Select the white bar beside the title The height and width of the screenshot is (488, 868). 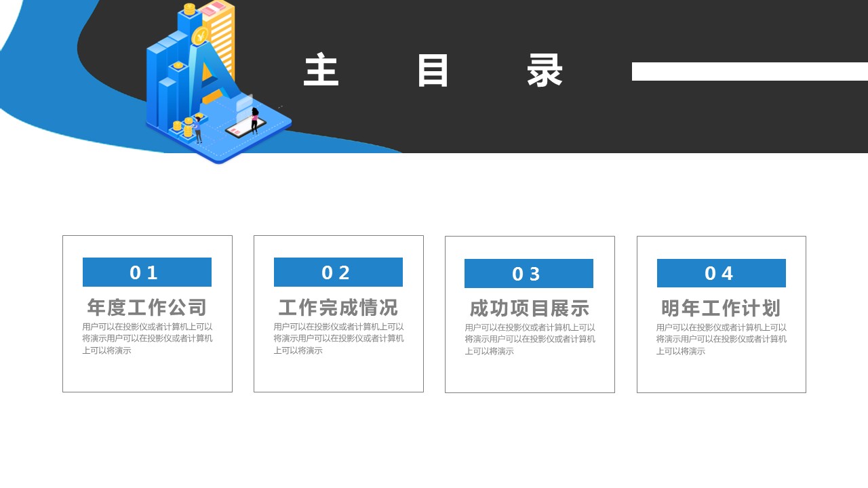[x=749, y=72]
